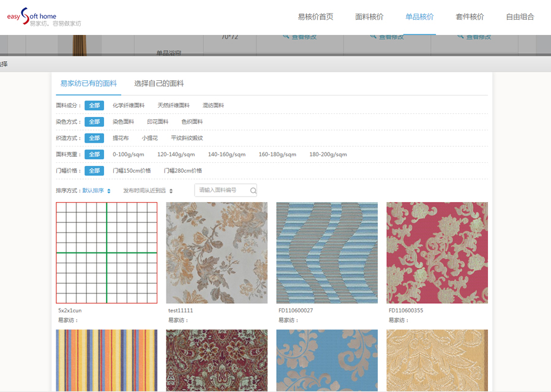551x392 pixels.
Task: Open the 自由组合 menu item
Action: coord(520,17)
